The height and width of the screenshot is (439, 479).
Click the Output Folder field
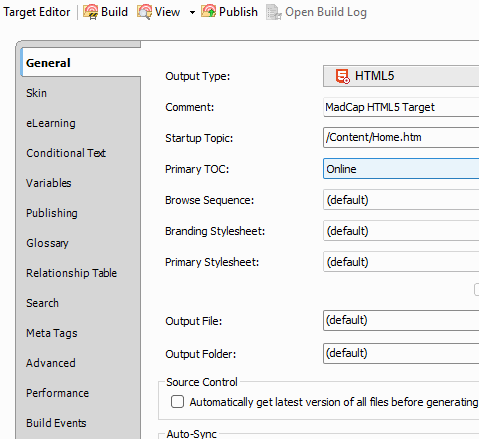click(x=401, y=353)
